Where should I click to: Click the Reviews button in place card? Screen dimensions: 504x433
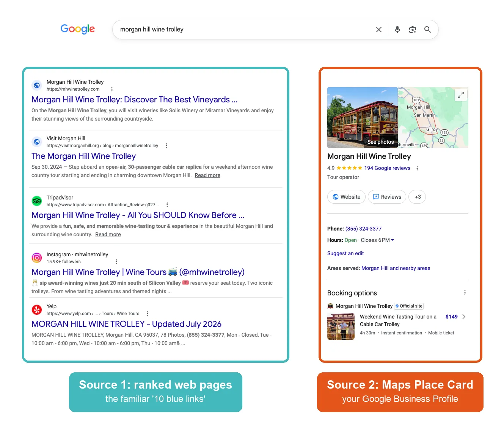click(x=387, y=197)
